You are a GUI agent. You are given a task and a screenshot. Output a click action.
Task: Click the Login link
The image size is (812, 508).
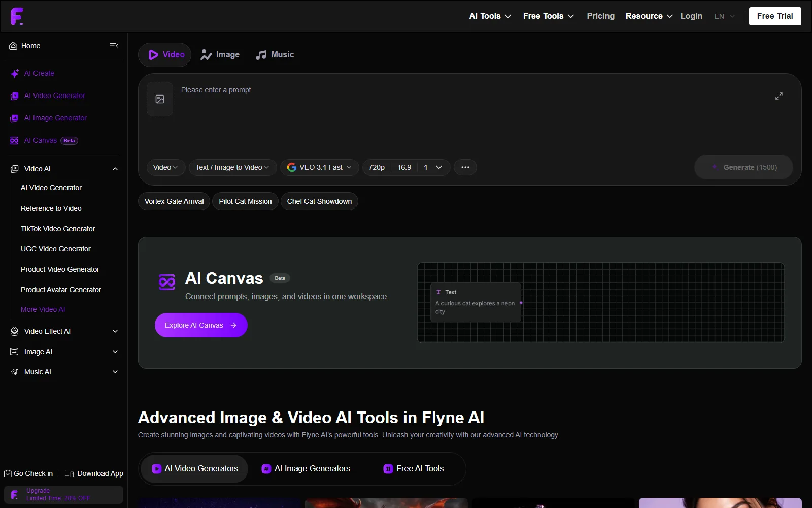click(x=691, y=16)
